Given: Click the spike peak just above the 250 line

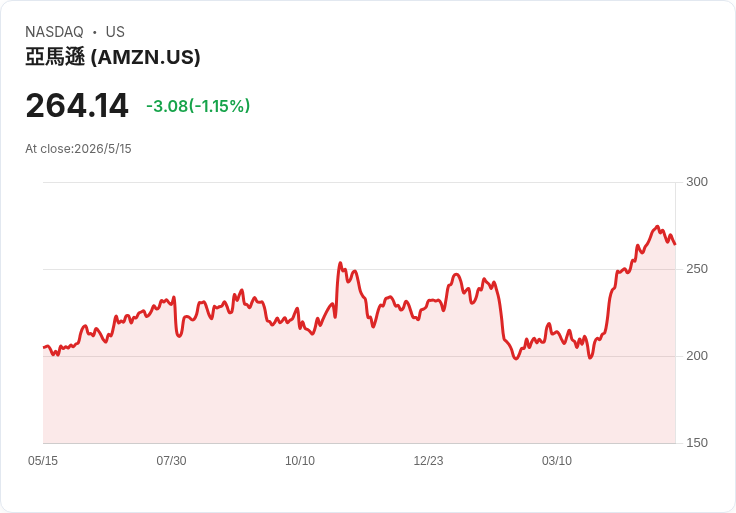Looking at the screenshot, I should [x=340, y=263].
